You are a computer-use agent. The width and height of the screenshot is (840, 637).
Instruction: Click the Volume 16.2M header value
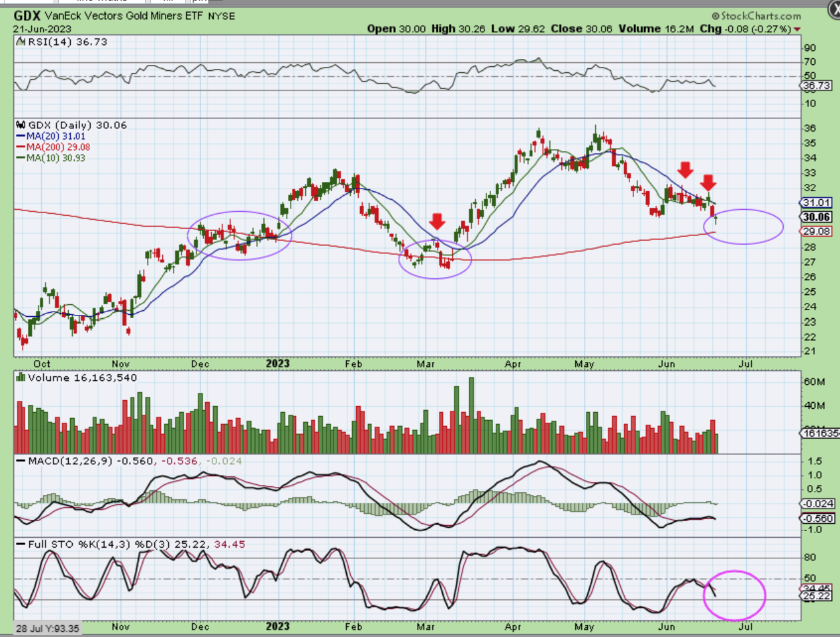point(656,28)
